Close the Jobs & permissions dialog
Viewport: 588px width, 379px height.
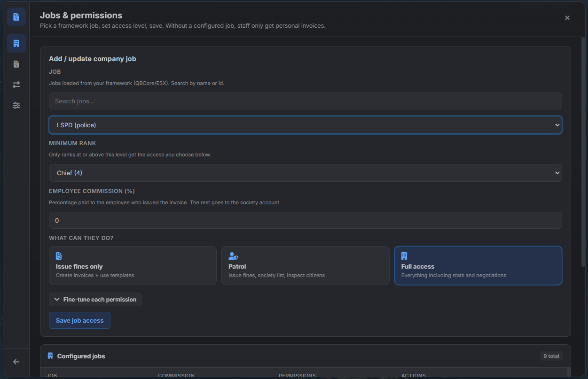[567, 18]
